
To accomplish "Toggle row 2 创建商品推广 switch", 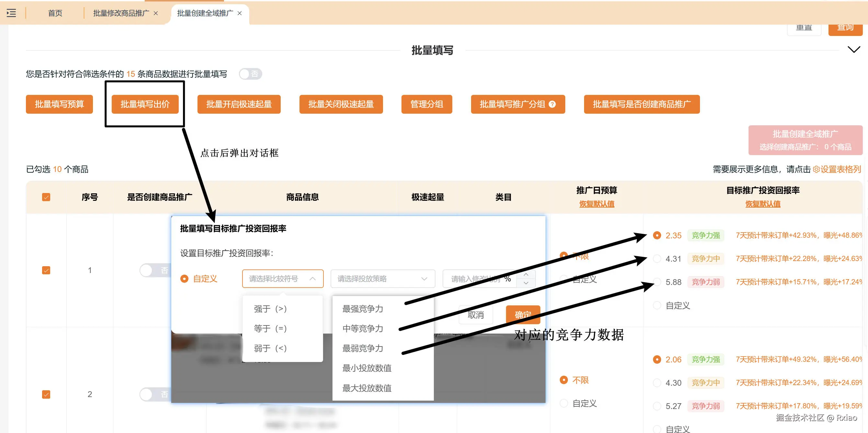I will [155, 394].
